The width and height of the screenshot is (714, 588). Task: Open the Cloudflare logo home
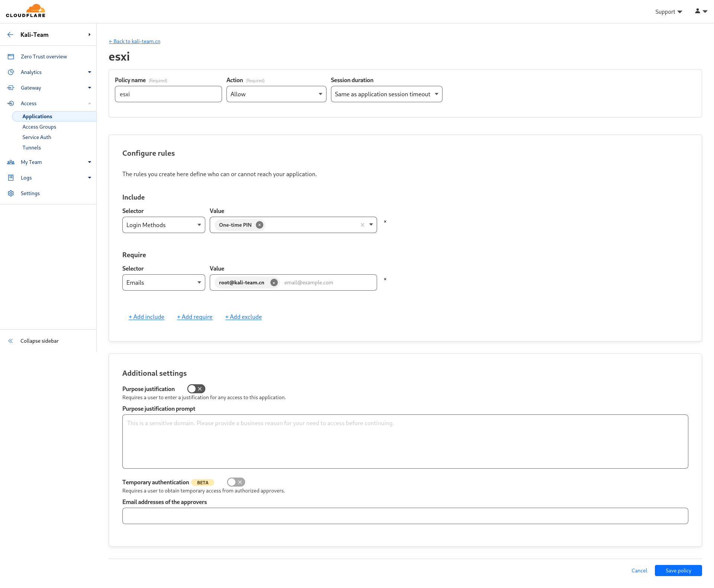pos(26,11)
